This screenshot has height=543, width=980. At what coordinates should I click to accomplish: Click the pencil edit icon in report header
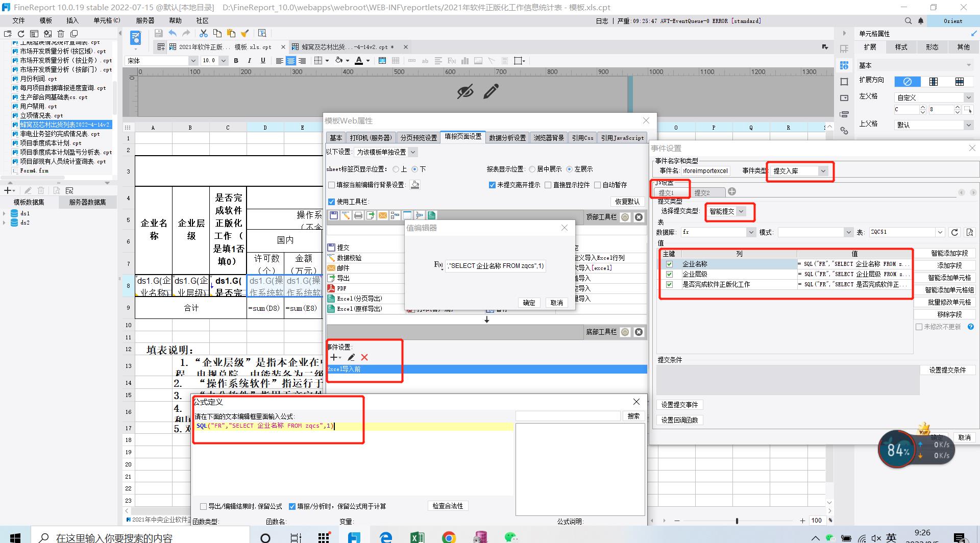491,92
